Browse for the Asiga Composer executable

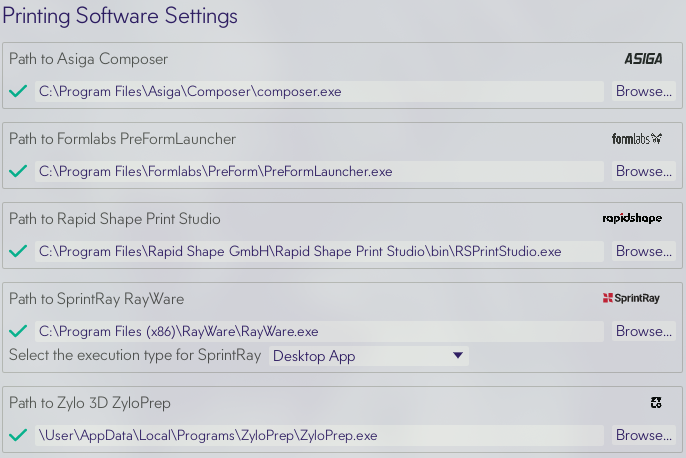coord(644,91)
